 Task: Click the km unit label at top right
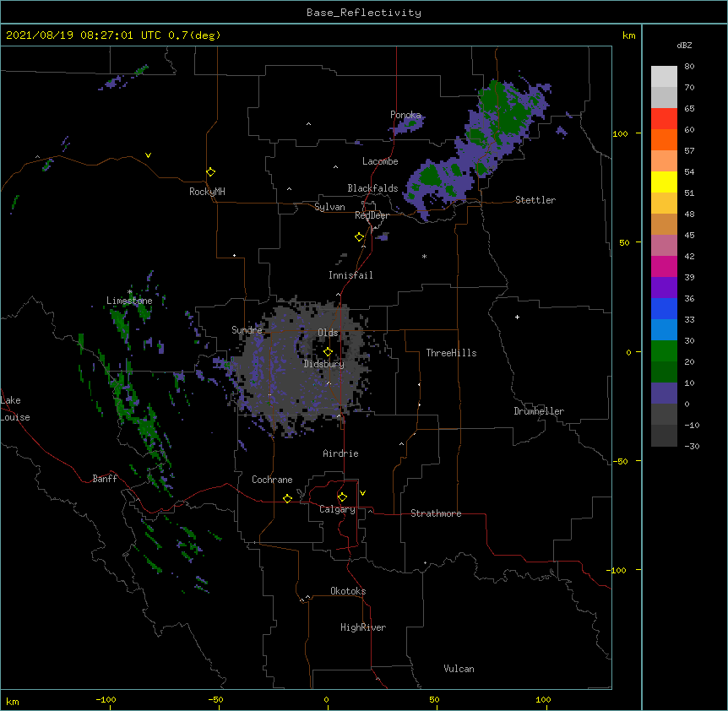click(x=629, y=35)
